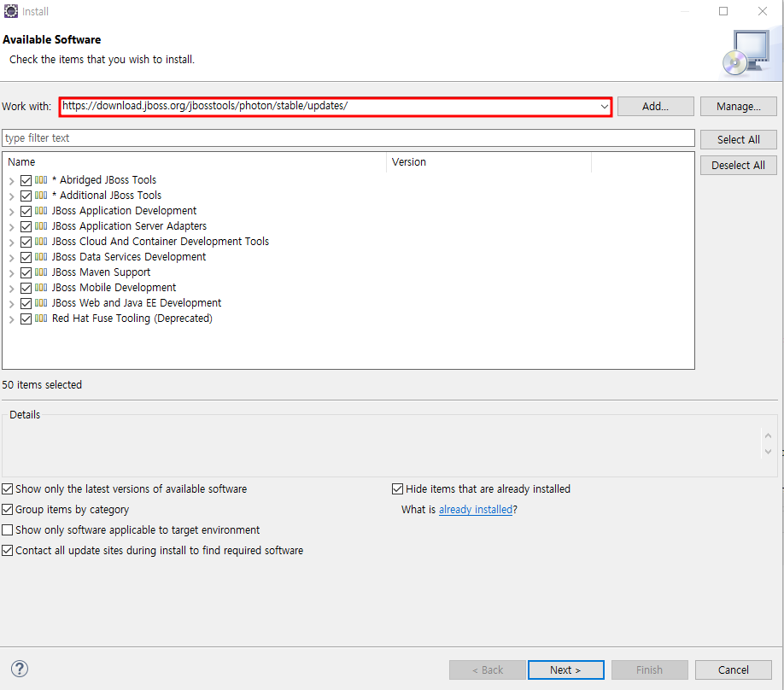The width and height of the screenshot is (784, 690).
Task: Click the Select All button
Action: [x=739, y=140]
